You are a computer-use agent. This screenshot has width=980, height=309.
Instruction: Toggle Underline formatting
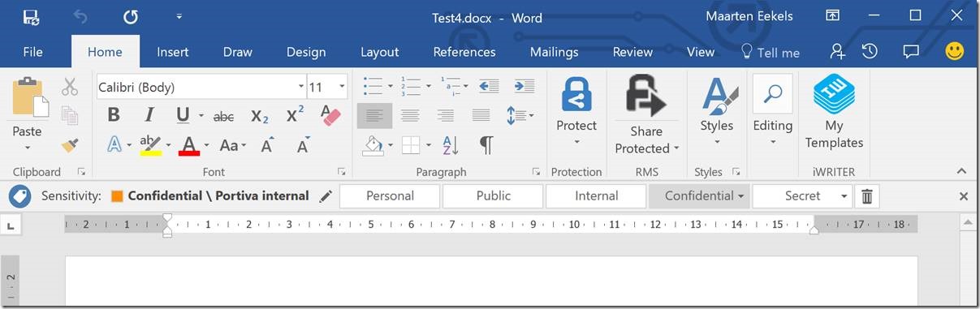182,116
